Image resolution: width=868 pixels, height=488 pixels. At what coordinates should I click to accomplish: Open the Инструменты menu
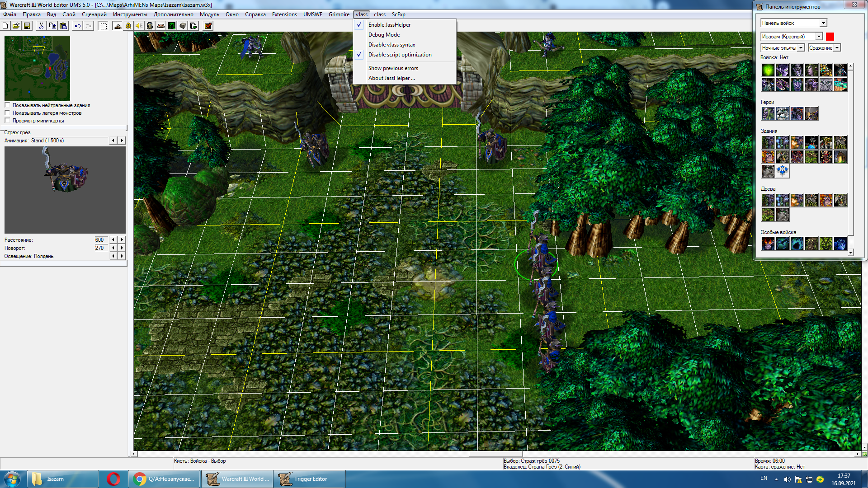[x=130, y=14]
